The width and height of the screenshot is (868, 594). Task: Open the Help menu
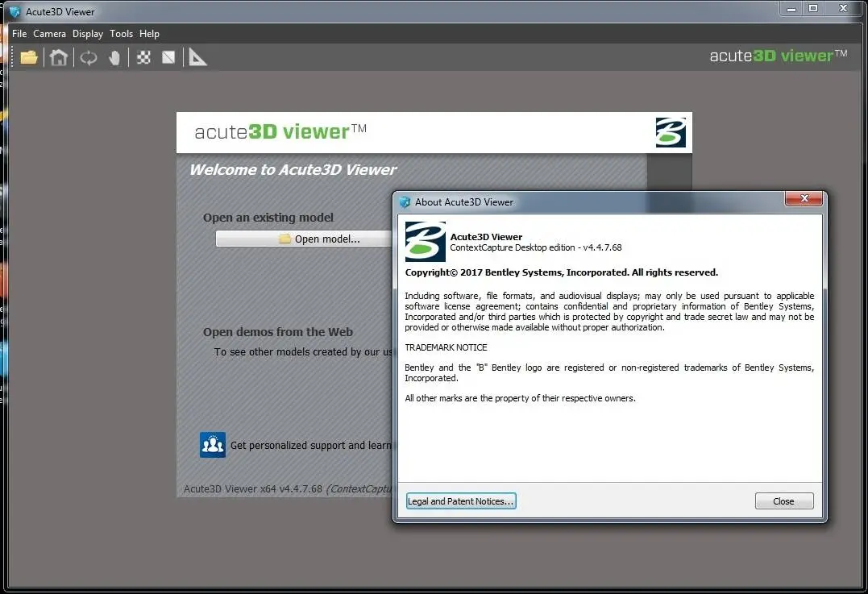point(149,34)
